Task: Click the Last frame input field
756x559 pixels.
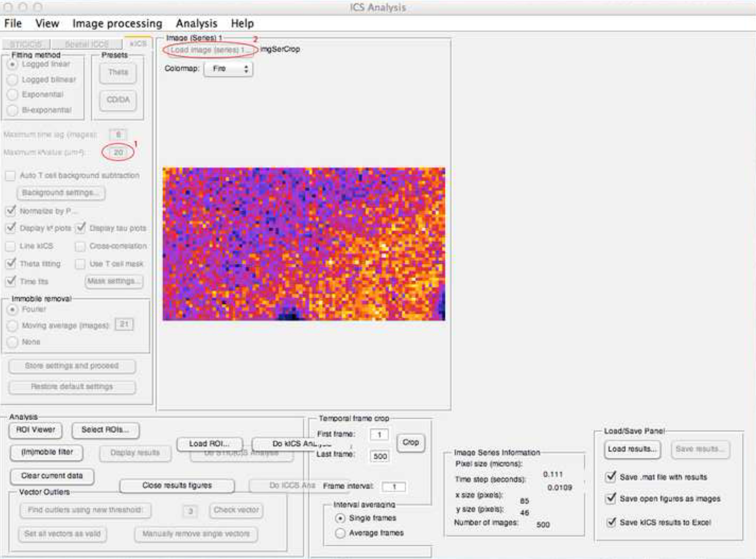Action: [x=380, y=456]
